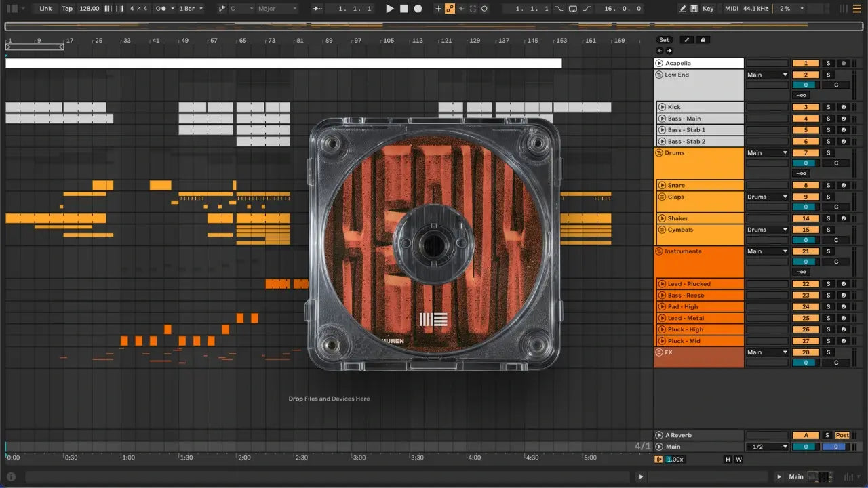The image size is (868, 488).
Task: Click the Low End track volume slider
Action: [806, 85]
